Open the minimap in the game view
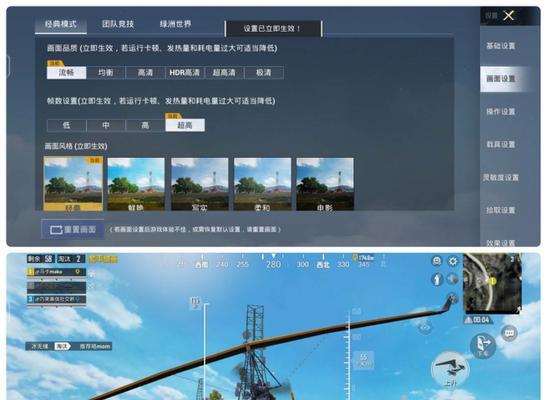The height and width of the screenshot is (400, 547). [x=492, y=284]
